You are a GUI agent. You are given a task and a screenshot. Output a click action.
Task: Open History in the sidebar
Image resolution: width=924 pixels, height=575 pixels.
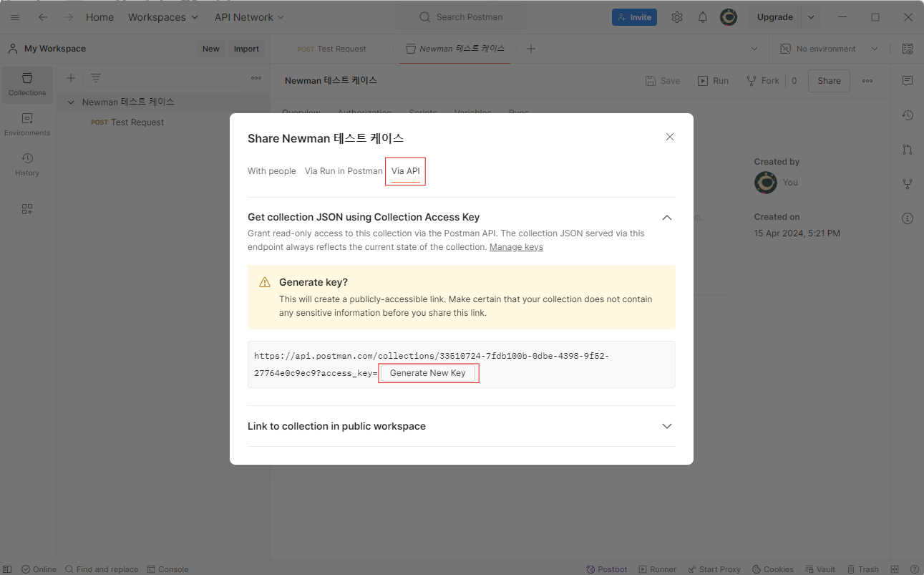pos(27,165)
